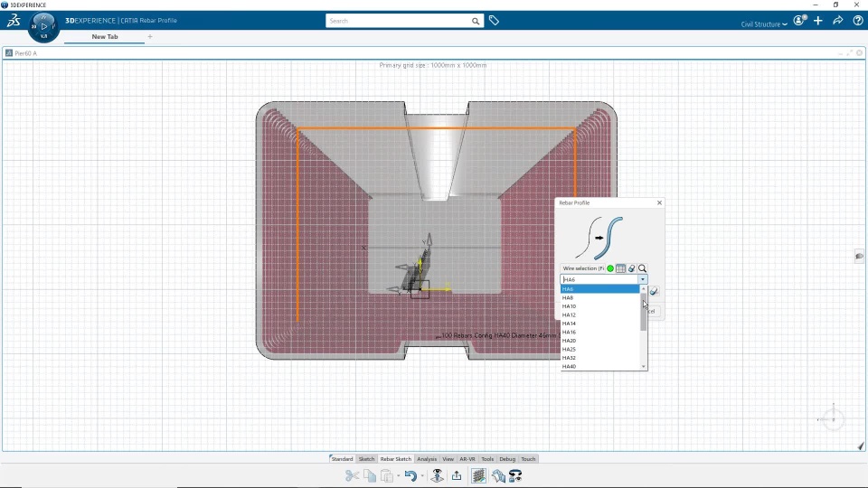
Task: Click the plus Add content icon
Action: point(818,21)
